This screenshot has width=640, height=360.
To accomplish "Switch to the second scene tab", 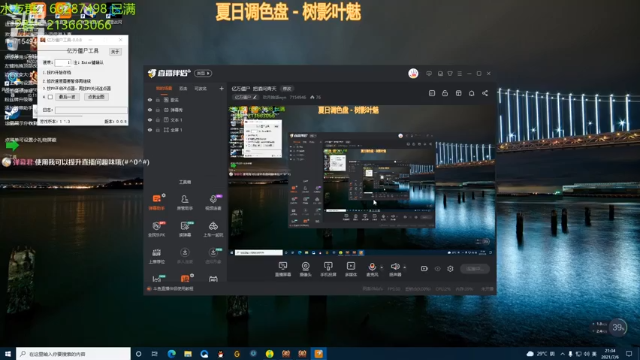I will pos(183,88).
